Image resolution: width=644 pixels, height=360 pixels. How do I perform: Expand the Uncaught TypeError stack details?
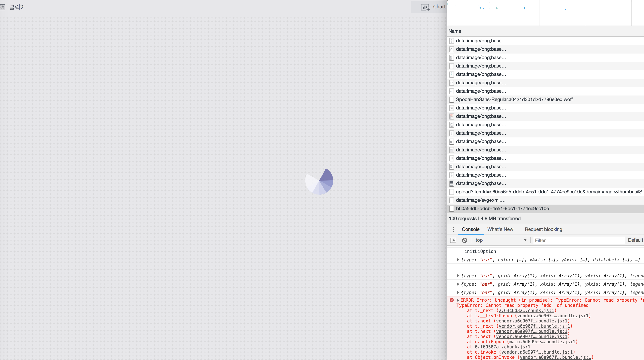(x=458, y=300)
